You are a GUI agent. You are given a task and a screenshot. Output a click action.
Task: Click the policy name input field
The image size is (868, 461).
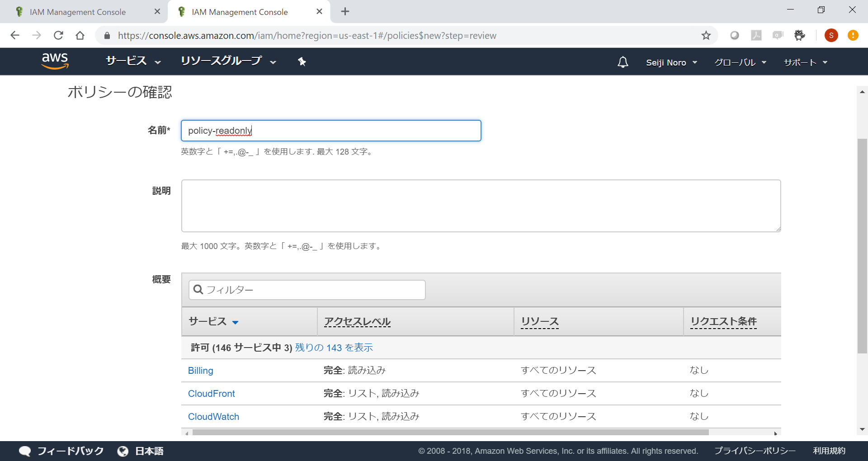click(x=331, y=131)
